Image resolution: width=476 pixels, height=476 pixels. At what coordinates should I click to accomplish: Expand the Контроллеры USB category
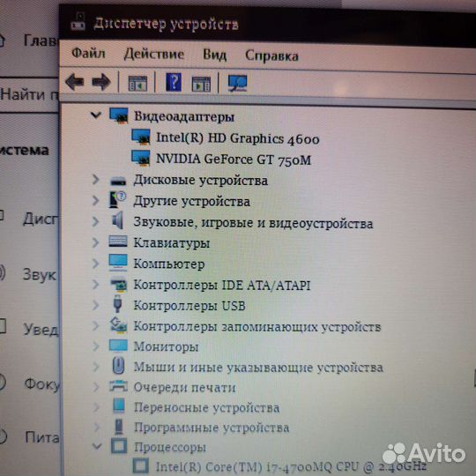95,305
